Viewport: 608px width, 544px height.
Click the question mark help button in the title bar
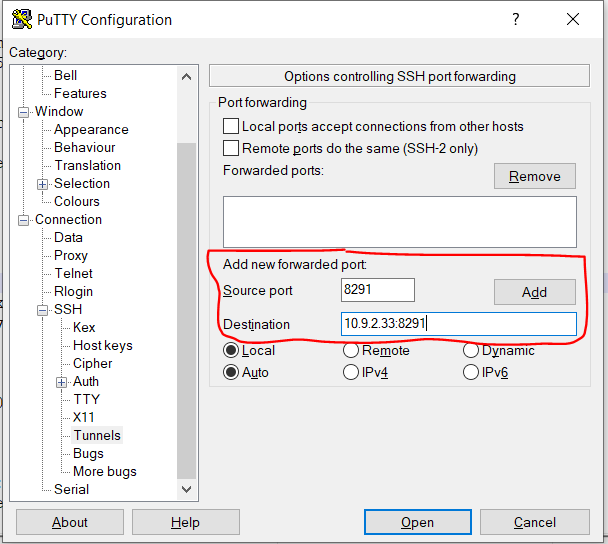click(x=515, y=19)
